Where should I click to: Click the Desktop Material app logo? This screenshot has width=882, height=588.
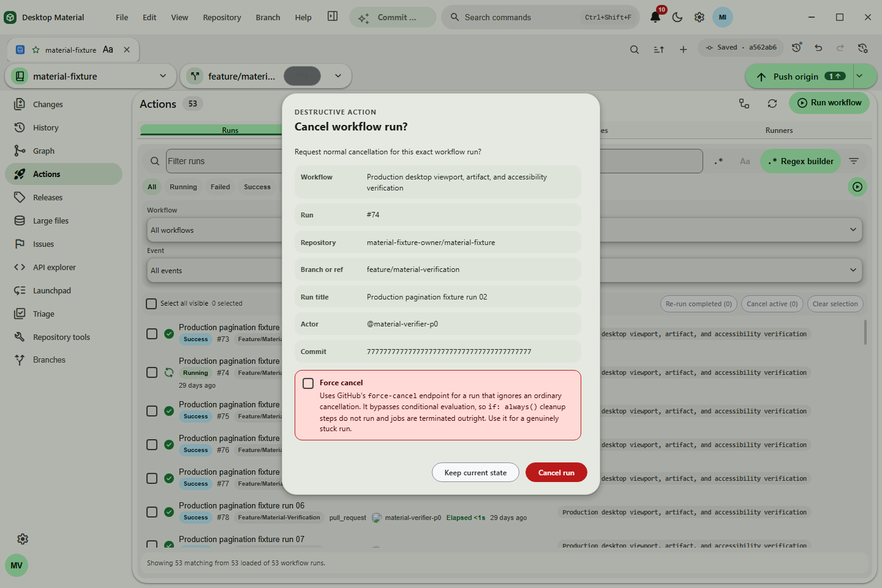pyautogui.click(x=10, y=17)
